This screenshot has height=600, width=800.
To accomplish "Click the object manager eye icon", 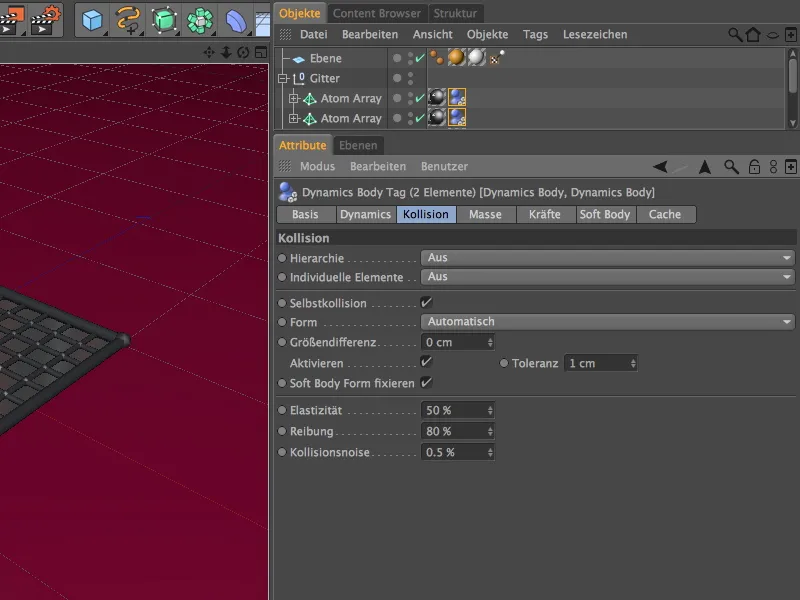I will tap(773, 35).
